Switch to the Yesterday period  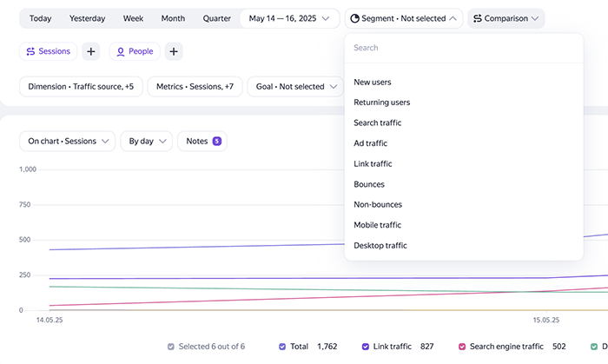click(87, 18)
